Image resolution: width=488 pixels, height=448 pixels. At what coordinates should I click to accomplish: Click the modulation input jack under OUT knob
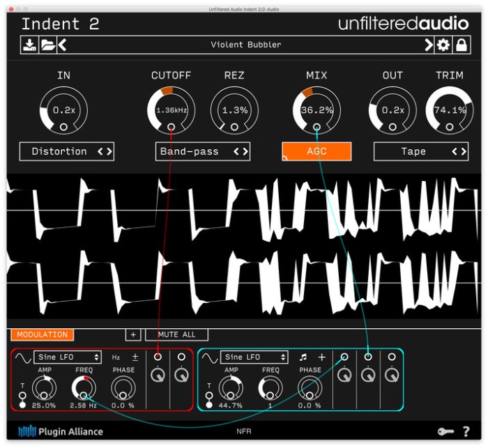(x=392, y=127)
